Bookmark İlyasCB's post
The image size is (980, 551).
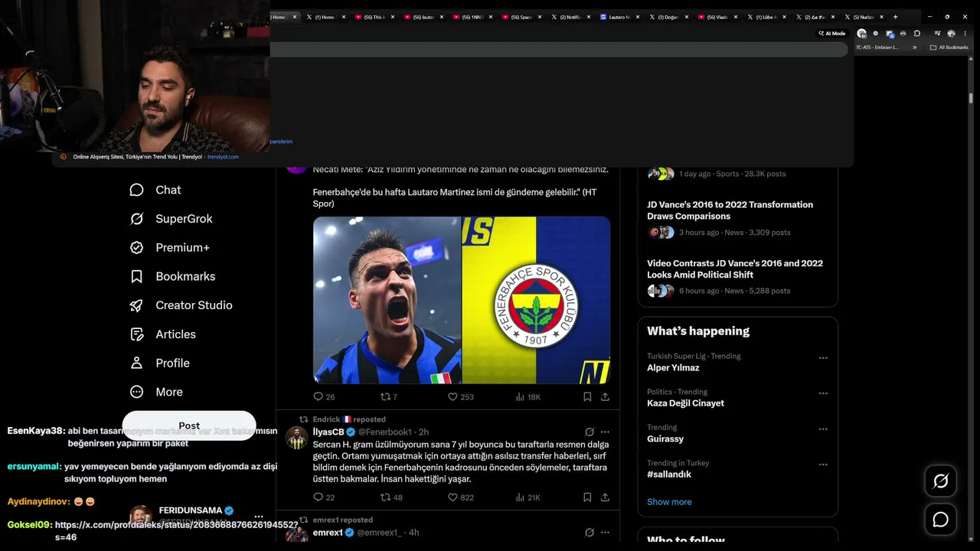point(587,497)
